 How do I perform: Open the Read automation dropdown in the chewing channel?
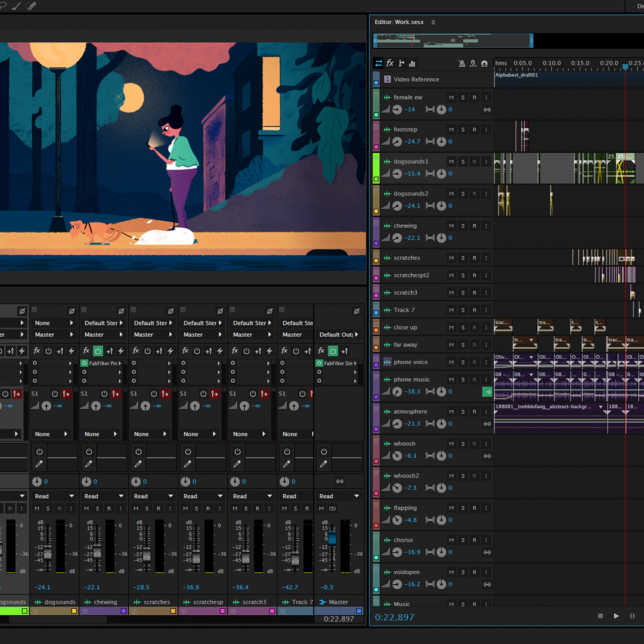(103, 496)
